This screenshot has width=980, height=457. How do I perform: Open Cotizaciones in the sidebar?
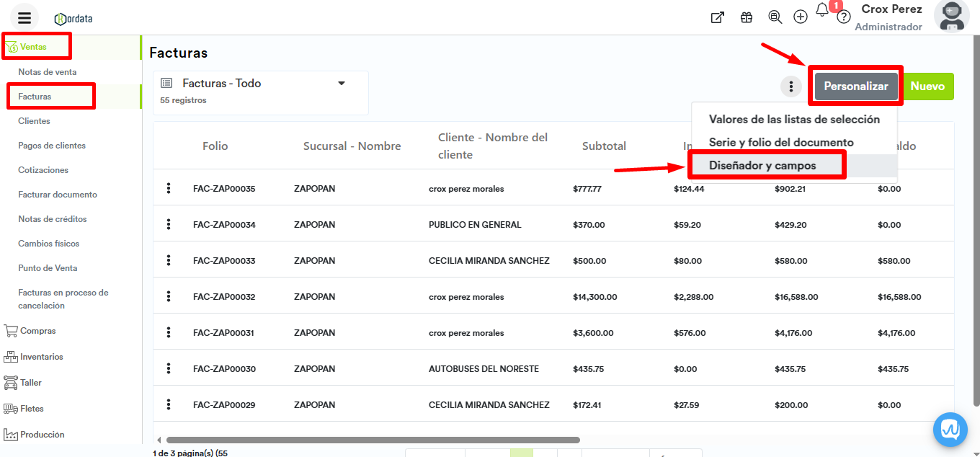click(43, 170)
